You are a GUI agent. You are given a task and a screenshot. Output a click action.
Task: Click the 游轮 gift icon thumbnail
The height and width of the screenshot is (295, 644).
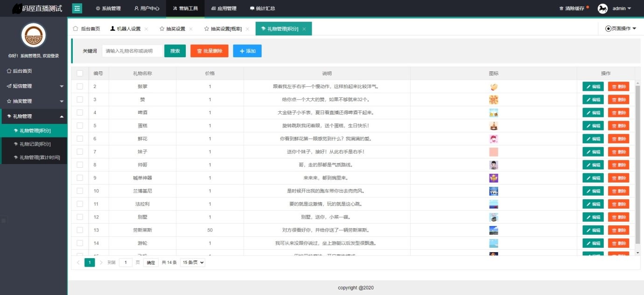(x=494, y=243)
